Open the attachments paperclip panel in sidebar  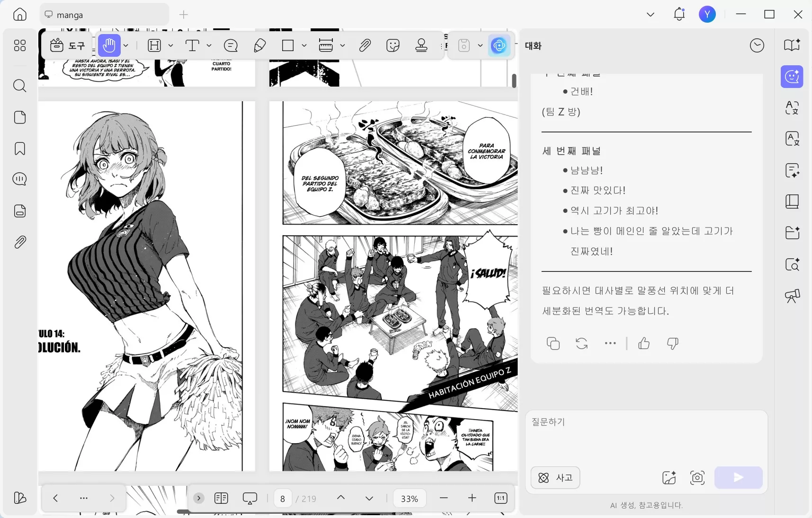pos(20,242)
